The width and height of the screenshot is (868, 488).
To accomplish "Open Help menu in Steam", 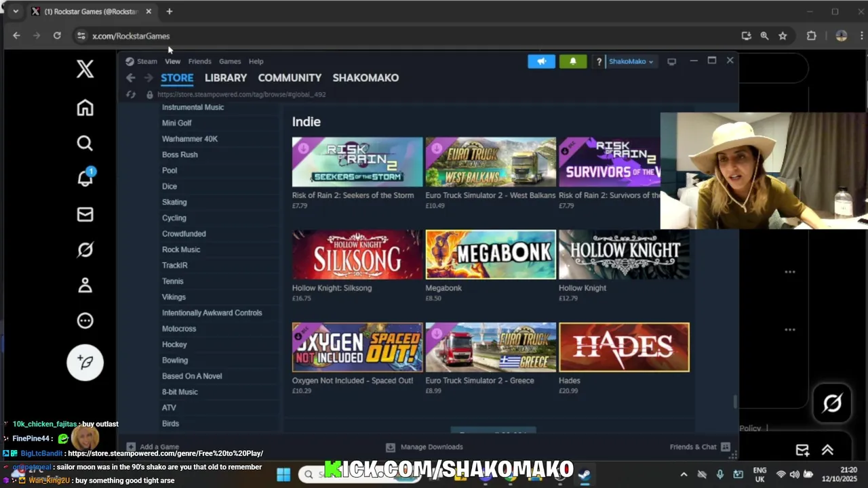I will 256,61.
